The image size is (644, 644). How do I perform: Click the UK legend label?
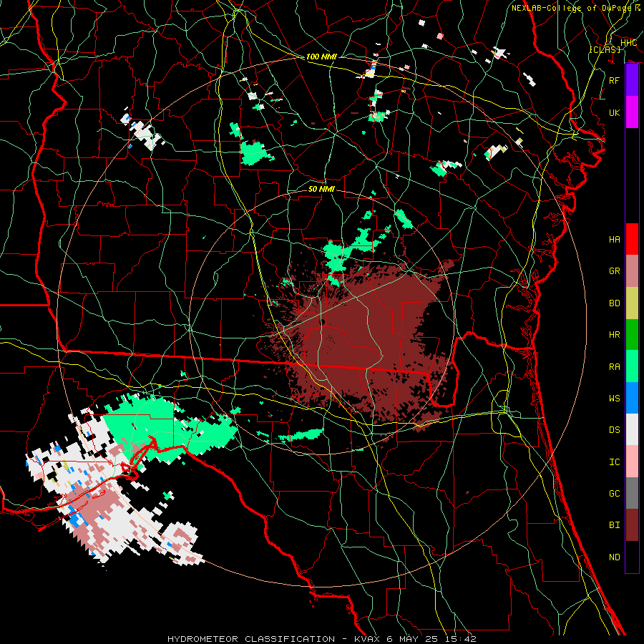[615, 112]
